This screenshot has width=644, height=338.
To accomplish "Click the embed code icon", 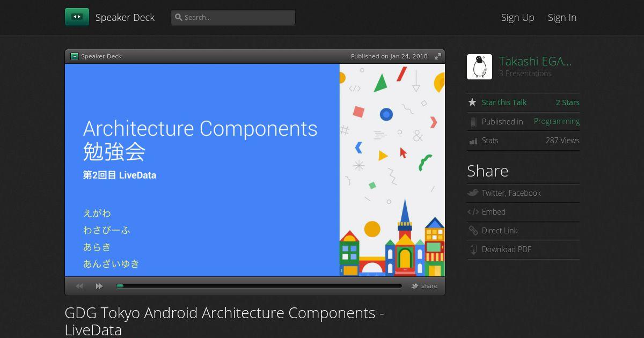I will pos(473,212).
